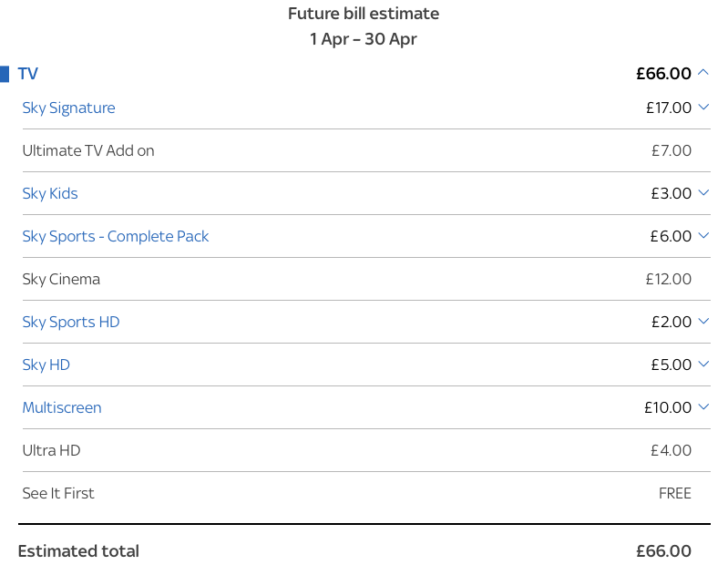Select the Sky Sports - Complete Pack link
Screen dimensions: 728x565
point(116,236)
